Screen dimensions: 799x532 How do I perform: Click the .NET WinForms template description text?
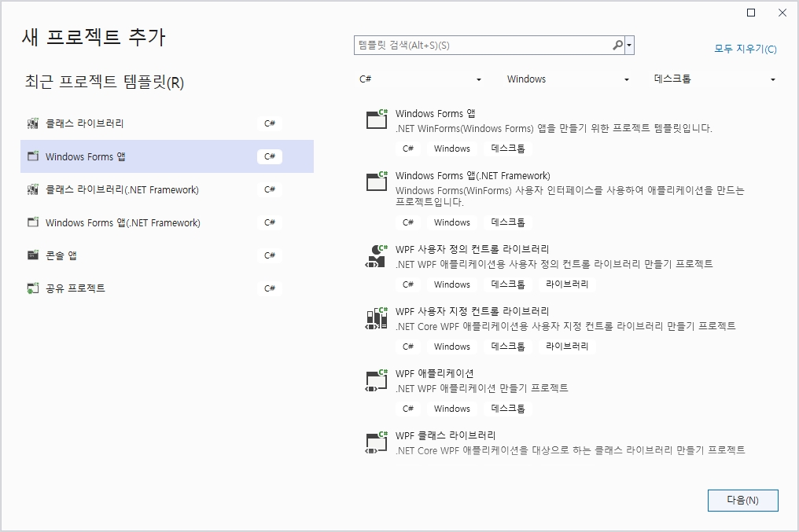tap(554, 128)
